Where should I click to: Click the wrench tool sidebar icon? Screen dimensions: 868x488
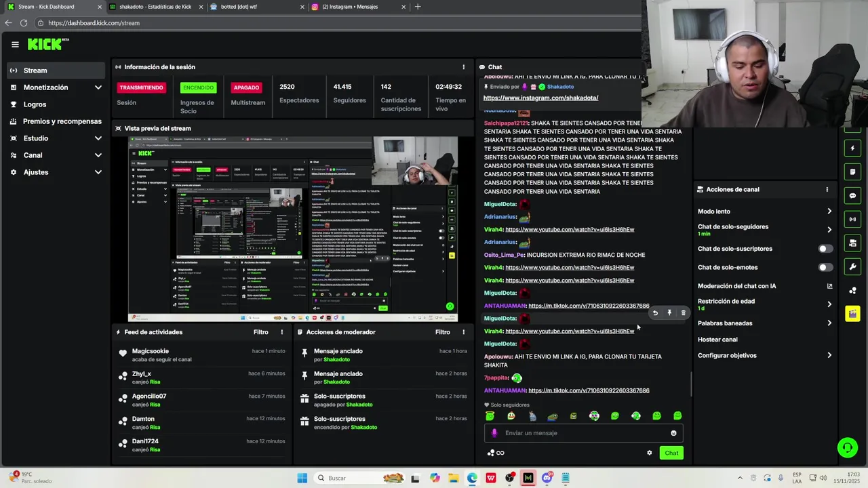click(852, 266)
